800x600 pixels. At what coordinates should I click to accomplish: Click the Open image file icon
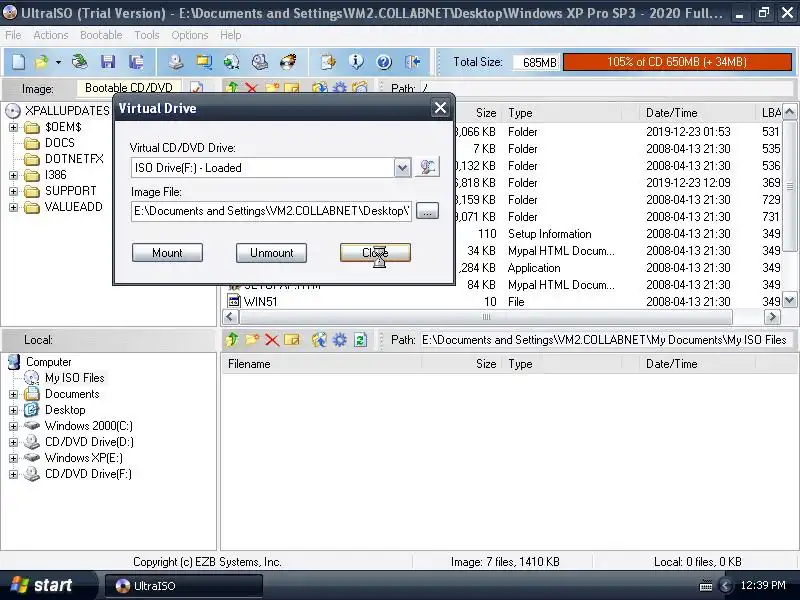coord(41,62)
